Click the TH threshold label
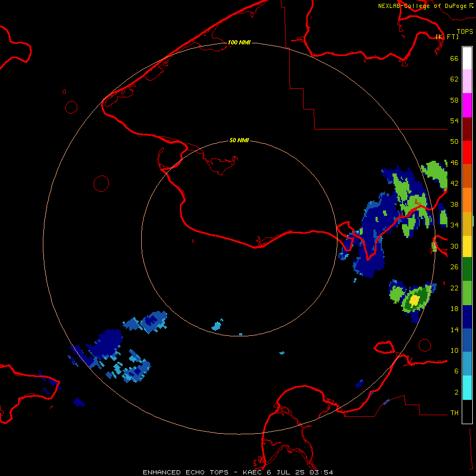476x476 pixels. [x=454, y=413]
